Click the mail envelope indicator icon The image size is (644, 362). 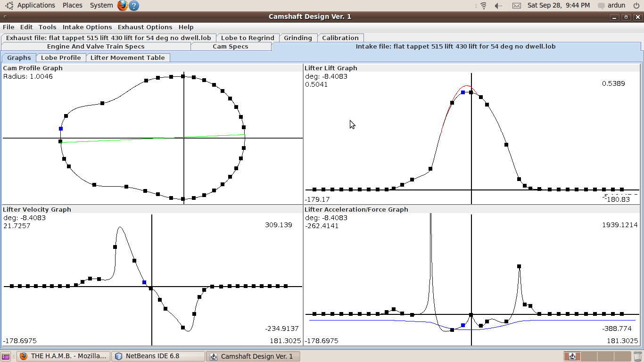point(516,6)
